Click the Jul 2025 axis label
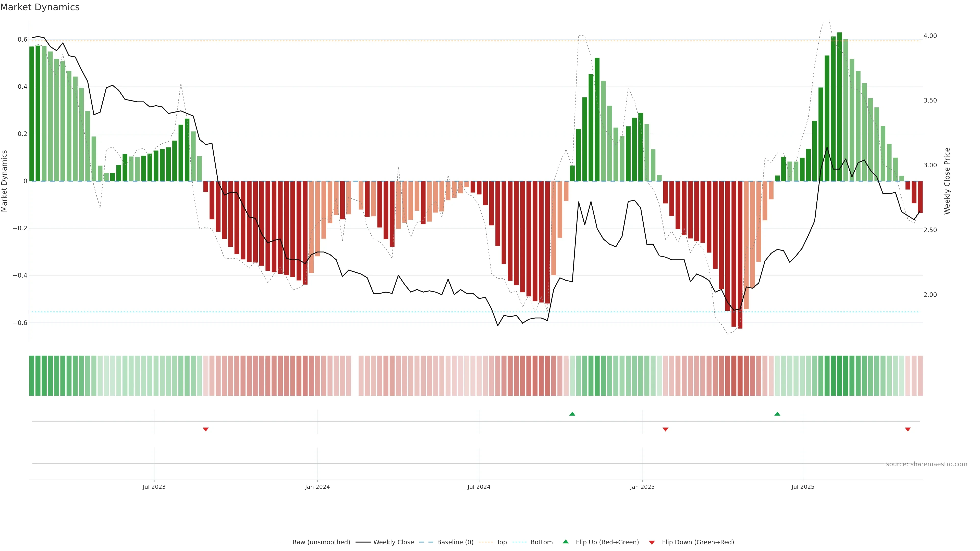The image size is (980, 551). coord(803,487)
